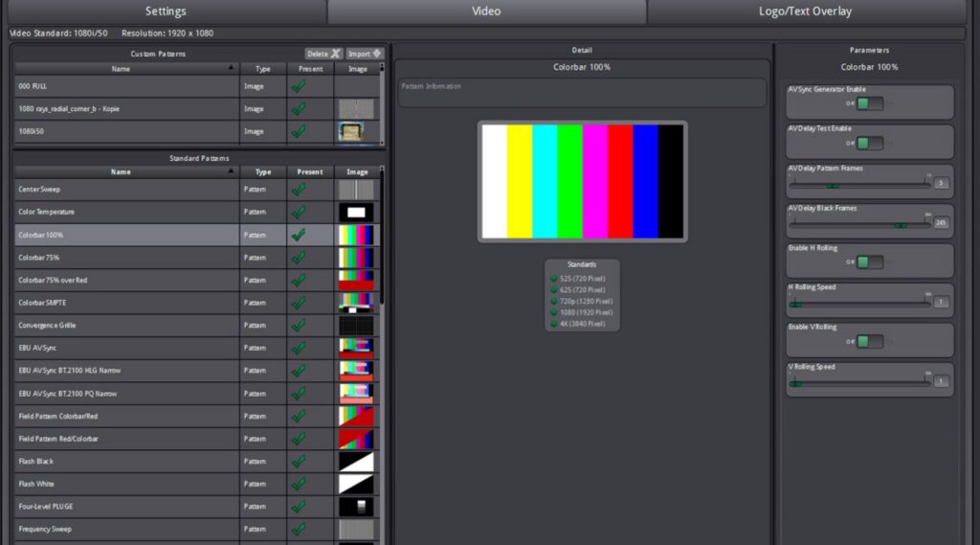
Task: Open the Settings tab
Action: 165,11
